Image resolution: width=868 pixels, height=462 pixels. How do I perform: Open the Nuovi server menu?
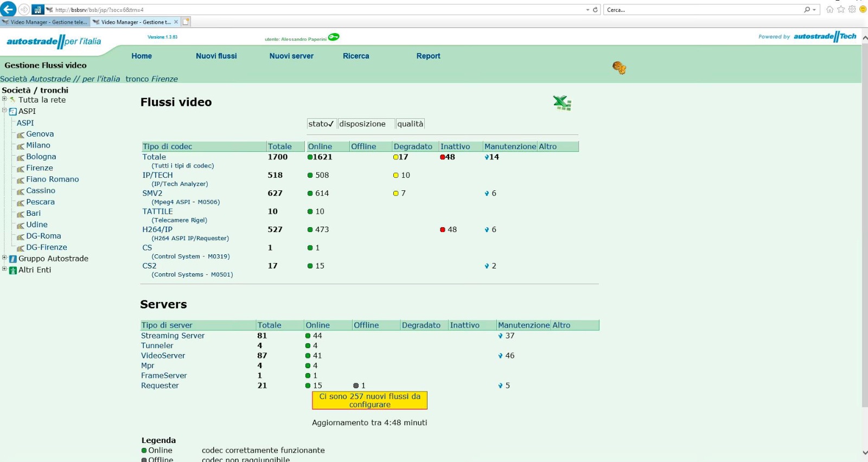point(291,56)
